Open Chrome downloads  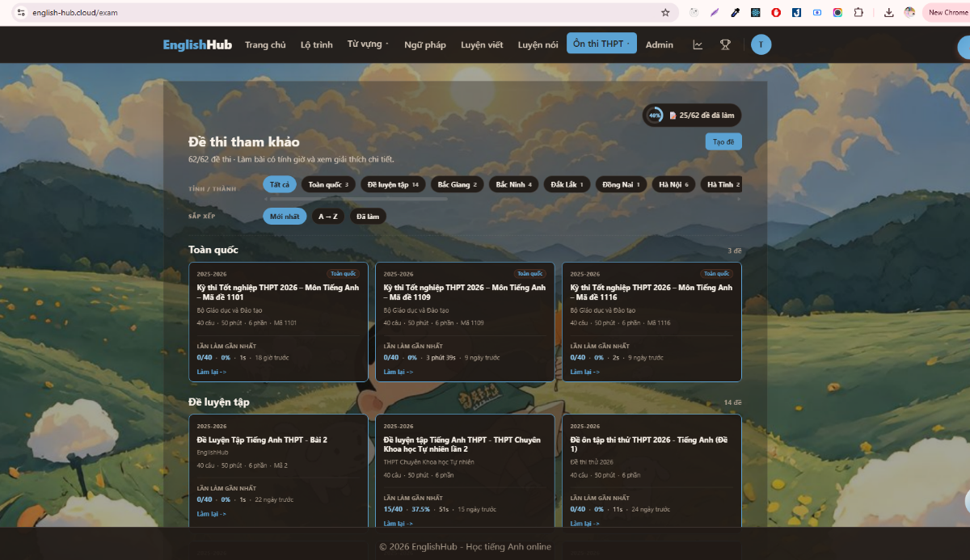click(889, 12)
